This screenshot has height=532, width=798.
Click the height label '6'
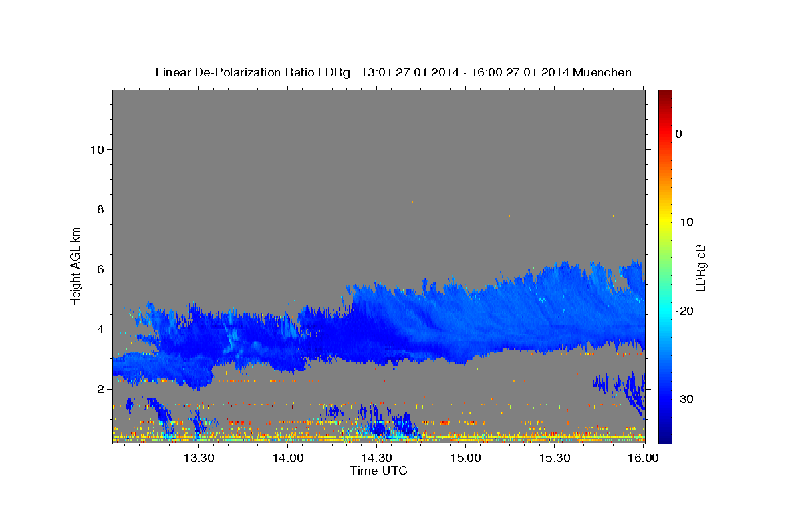click(x=100, y=269)
